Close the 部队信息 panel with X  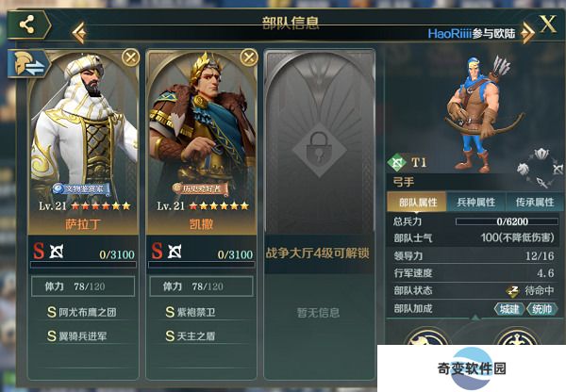pos(548,24)
